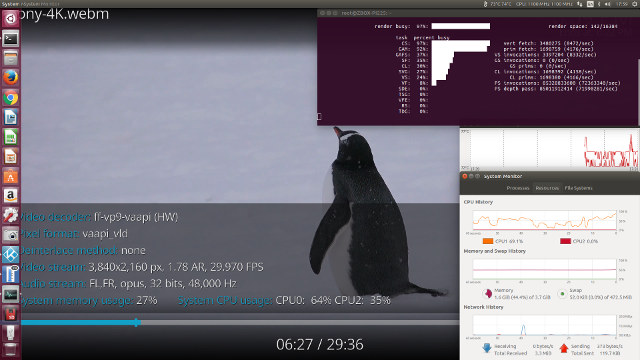Viewport: 640px width, 360px height.
Task: Open Ubuntu Software Center icon
Action: [10, 177]
